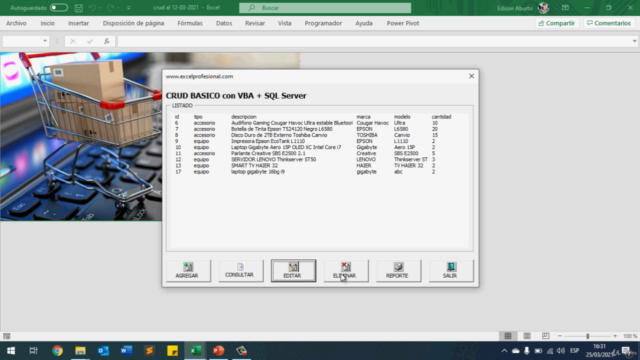
Task: Click the Insert Function fx icon
Action: coord(107,41)
